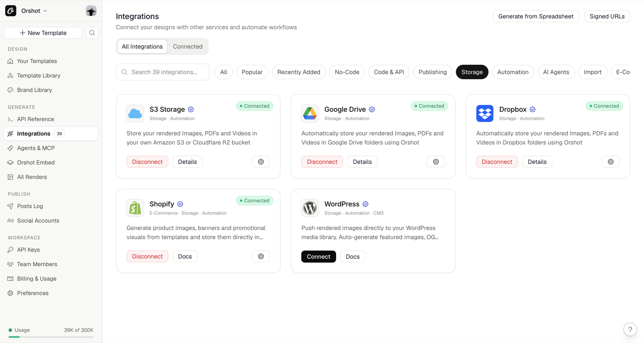
Task: Focus the Search 39 integrations field
Action: pos(163,72)
